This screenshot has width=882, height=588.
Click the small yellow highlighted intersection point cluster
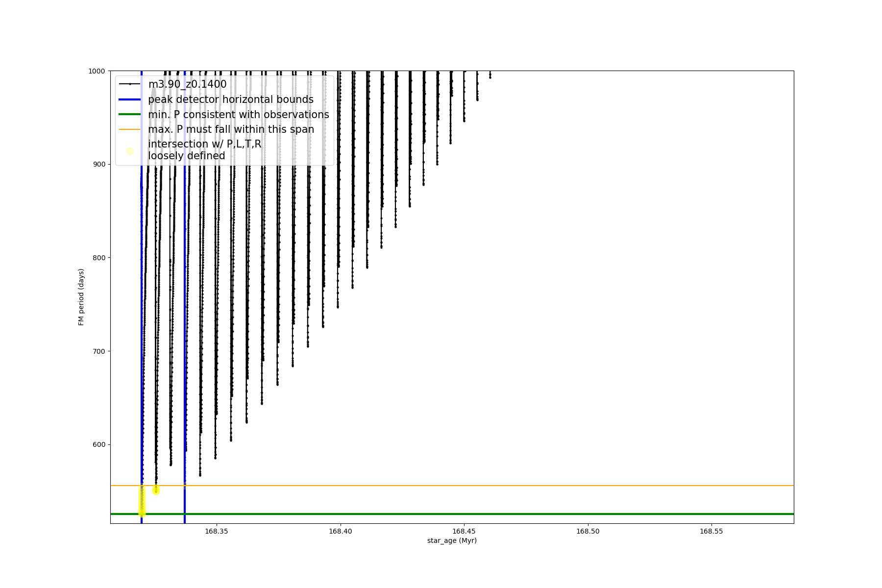pyautogui.click(x=156, y=490)
